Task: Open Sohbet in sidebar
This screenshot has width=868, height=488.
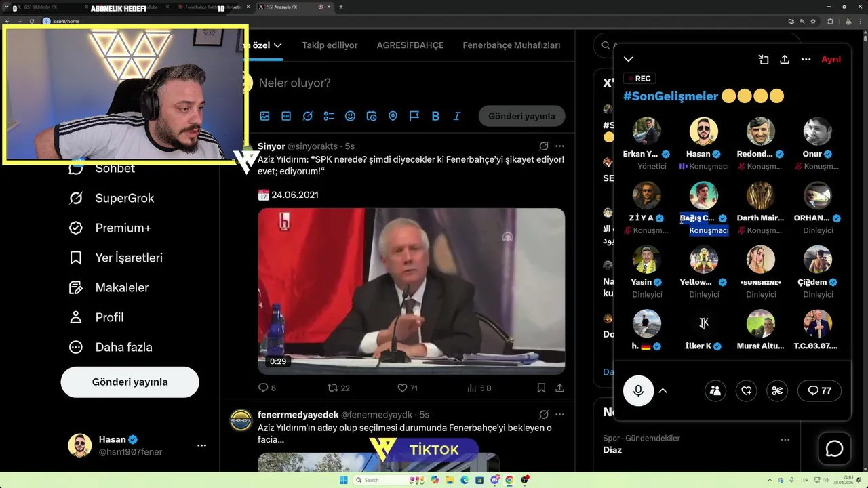Action: (x=102, y=168)
